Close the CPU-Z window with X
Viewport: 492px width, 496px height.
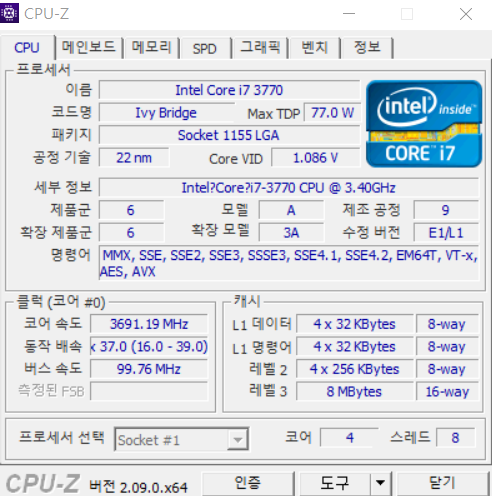pyautogui.click(x=466, y=14)
